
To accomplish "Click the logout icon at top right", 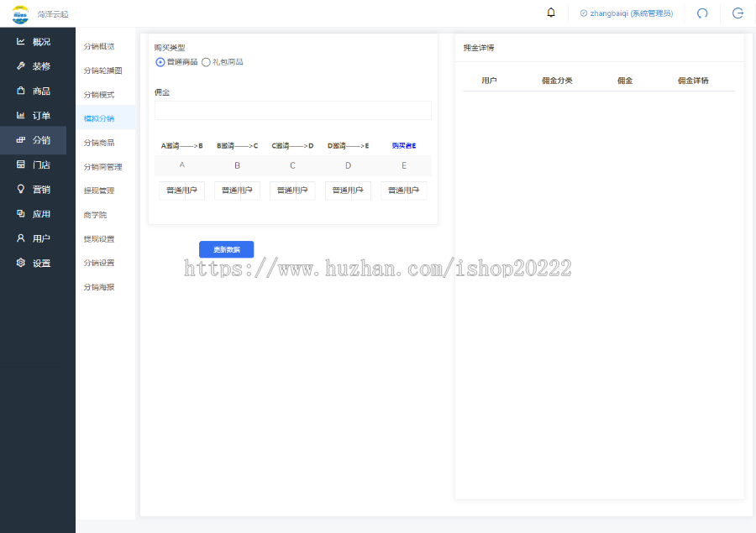I will point(738,13).
